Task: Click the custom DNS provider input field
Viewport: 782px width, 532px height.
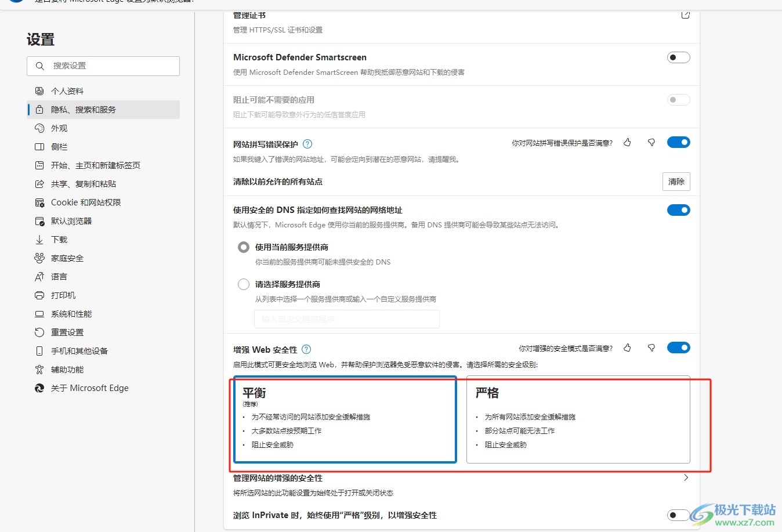Action: point(347,319)
